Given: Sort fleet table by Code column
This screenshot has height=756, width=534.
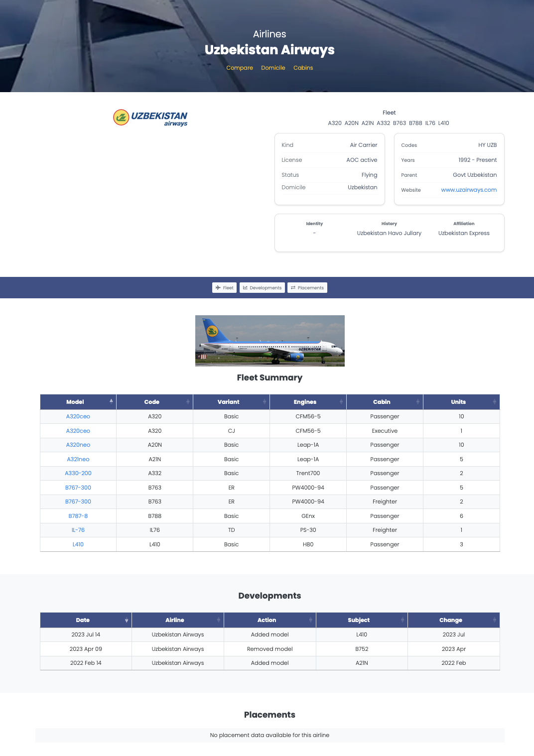Looking at the screenshot, I should pos(155,402).
